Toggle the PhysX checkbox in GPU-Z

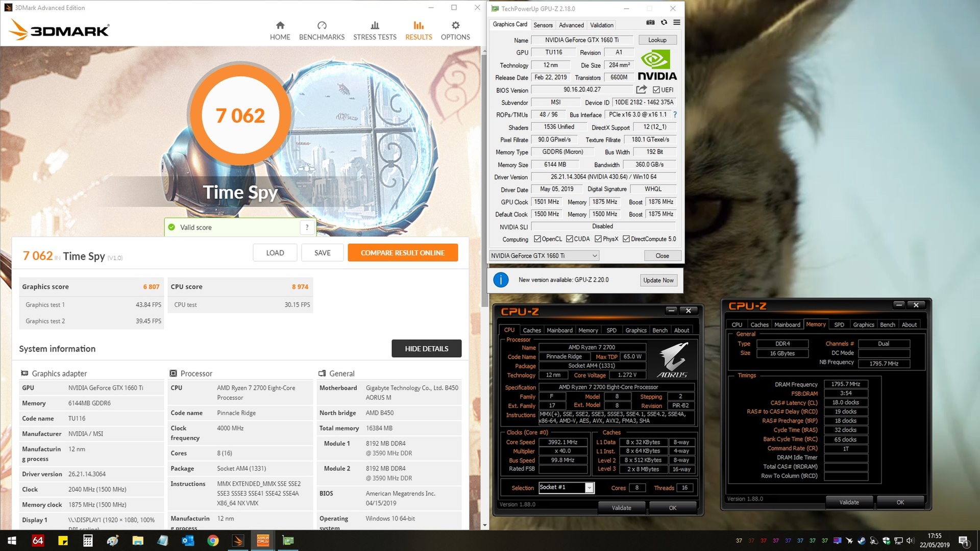tap(598, 239)
